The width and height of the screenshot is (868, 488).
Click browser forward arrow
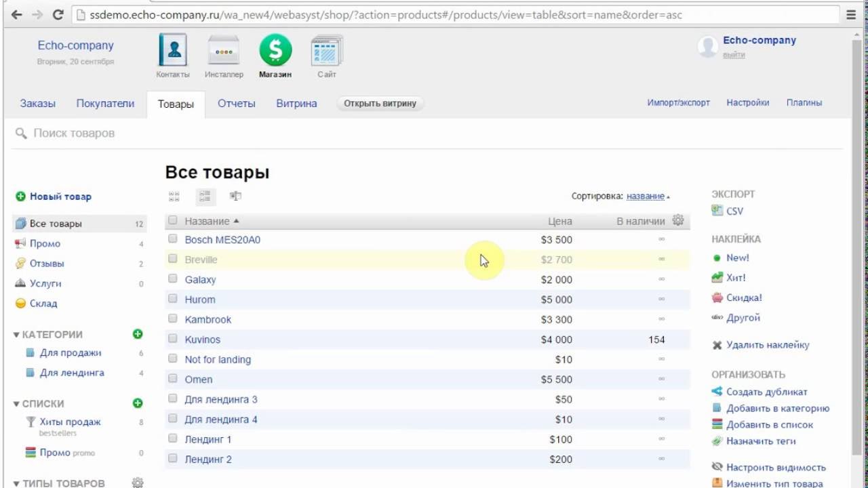point(37,14)
